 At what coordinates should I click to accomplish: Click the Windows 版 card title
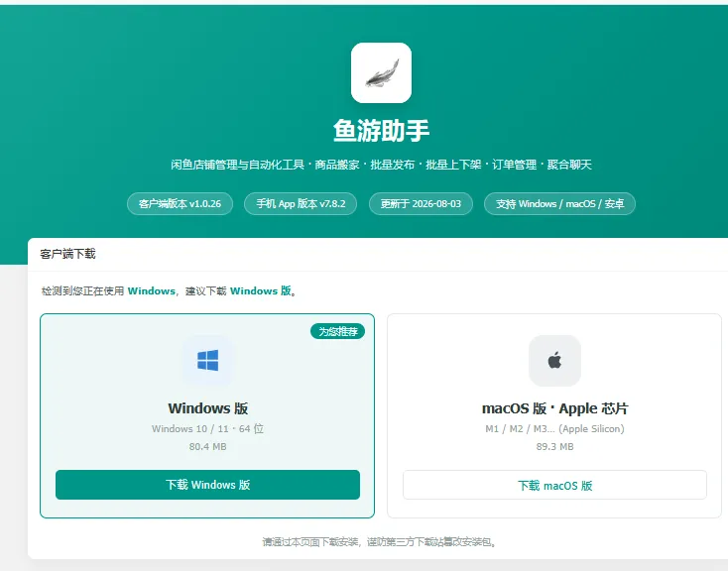click(207, 408)
